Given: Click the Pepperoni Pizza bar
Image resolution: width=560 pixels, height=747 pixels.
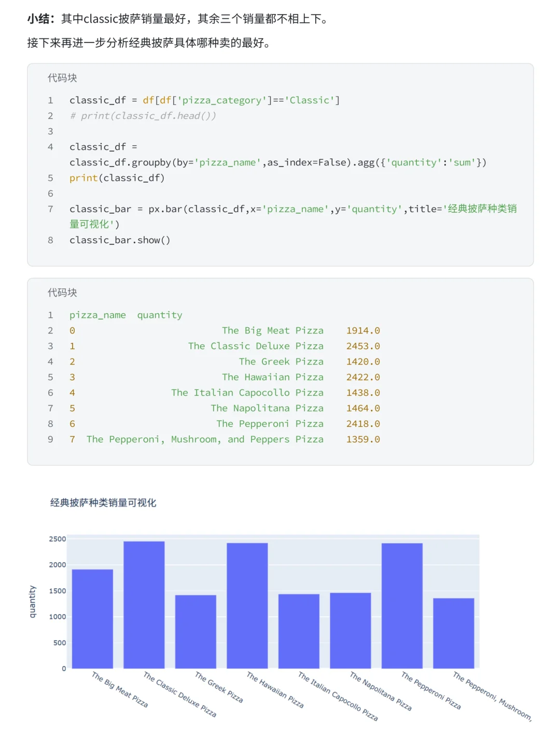Looking at the screenshot, I should tap(402, 606).
